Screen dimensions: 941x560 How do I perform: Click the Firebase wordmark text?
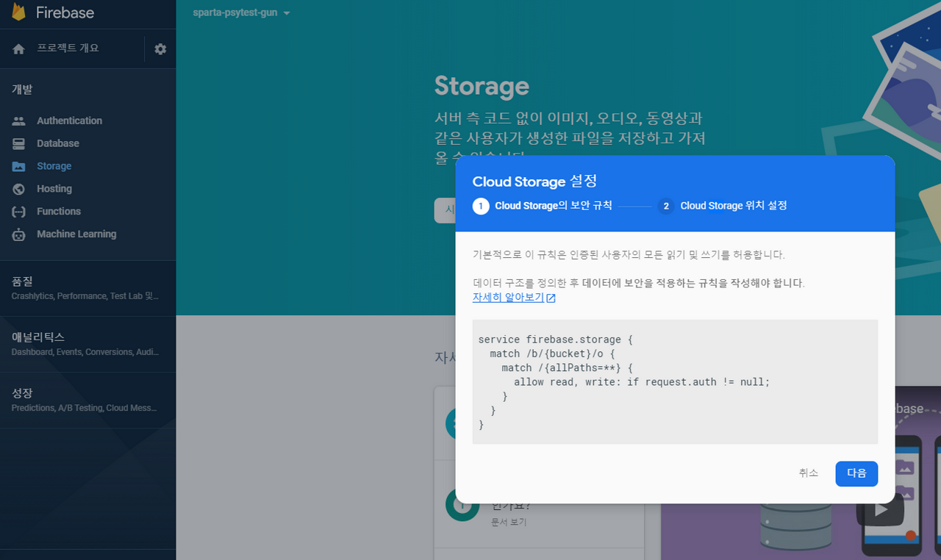point(64,13)
